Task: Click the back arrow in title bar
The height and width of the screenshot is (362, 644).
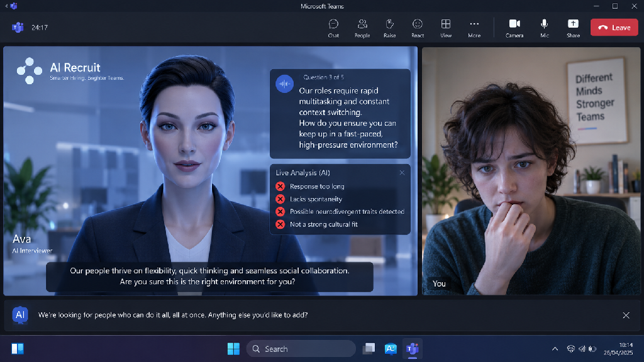Action: 6,6
